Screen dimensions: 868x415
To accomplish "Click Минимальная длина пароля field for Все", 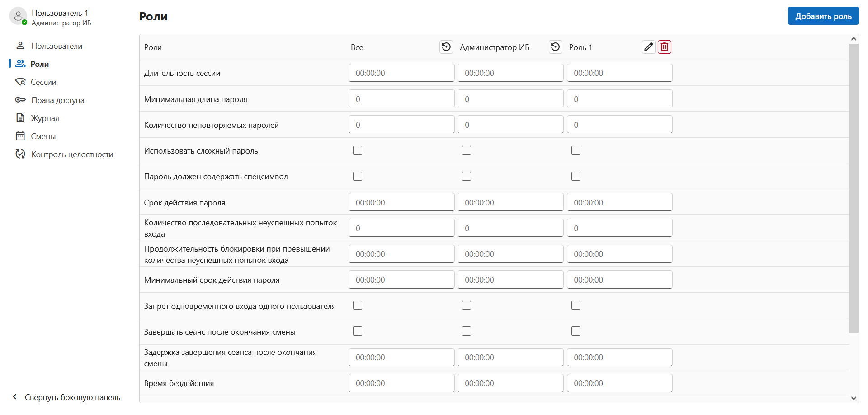I will pos(401,98).
